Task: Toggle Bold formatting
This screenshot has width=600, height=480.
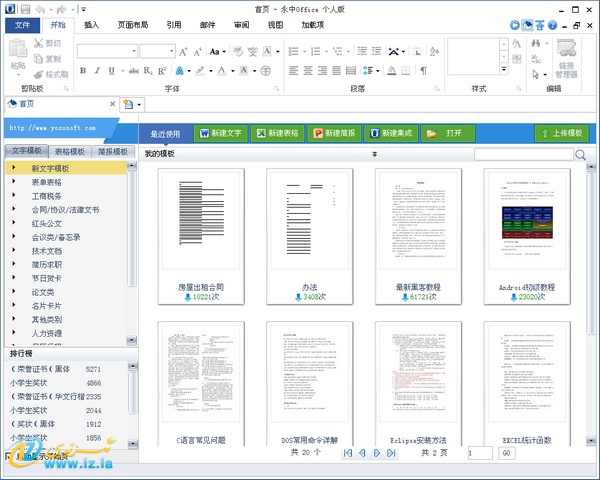Action: [x=83, y=70]
